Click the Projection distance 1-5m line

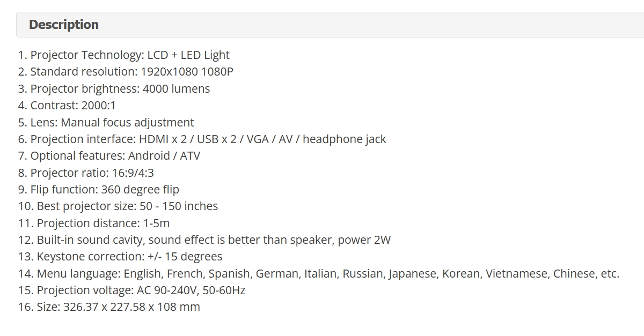(94, 223)
